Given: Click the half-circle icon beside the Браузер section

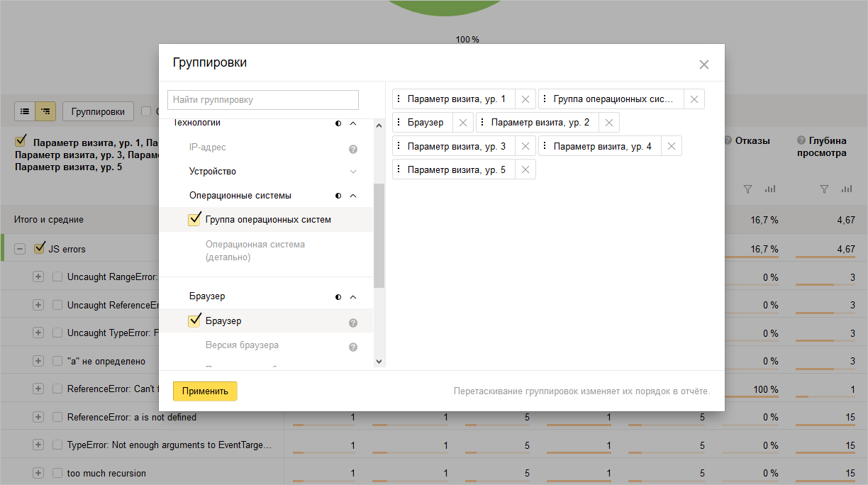Looking at the screenshot, I should (x=338, y=297).
